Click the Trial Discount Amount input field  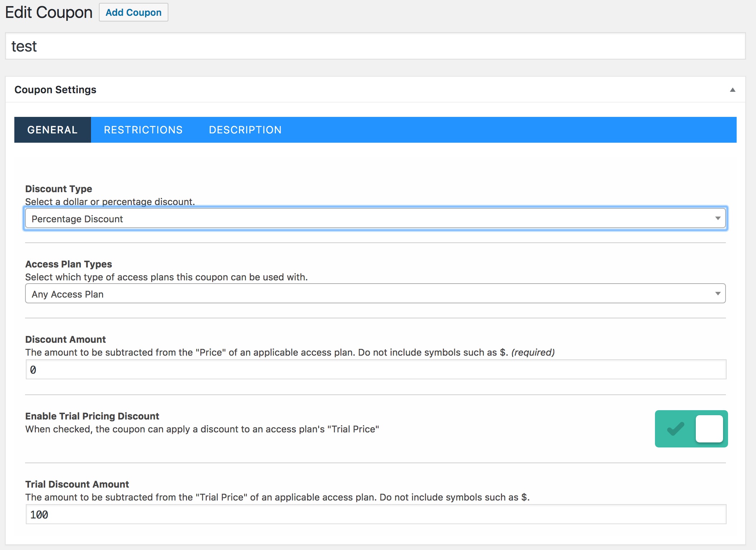pos(375,515)
